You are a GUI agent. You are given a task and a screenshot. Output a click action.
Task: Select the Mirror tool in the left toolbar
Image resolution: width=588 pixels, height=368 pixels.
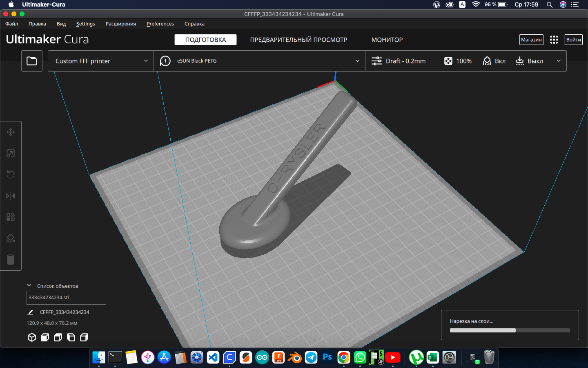pos(11,196)
